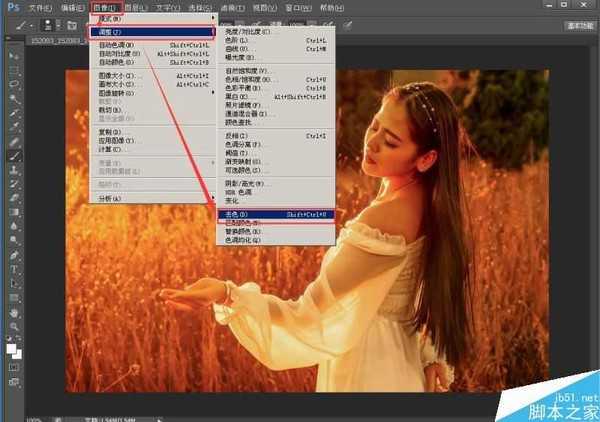Select the Pen tool
600x422 pixels.
point(14,256)
